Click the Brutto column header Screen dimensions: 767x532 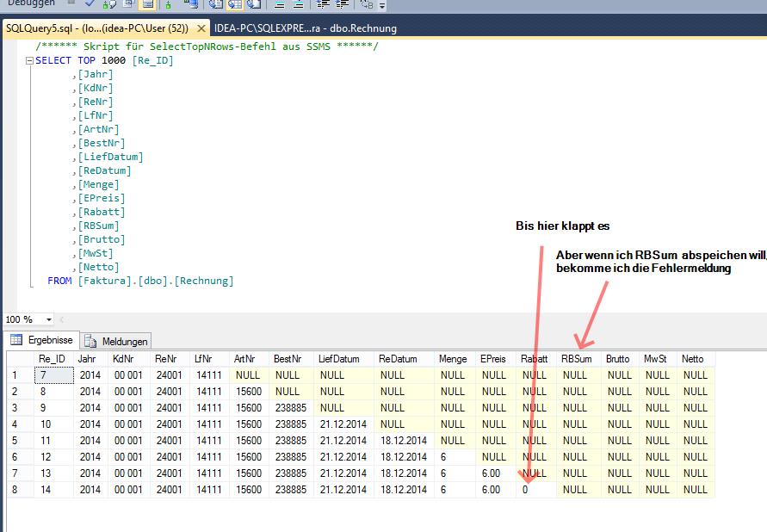[x=621, y=359]
